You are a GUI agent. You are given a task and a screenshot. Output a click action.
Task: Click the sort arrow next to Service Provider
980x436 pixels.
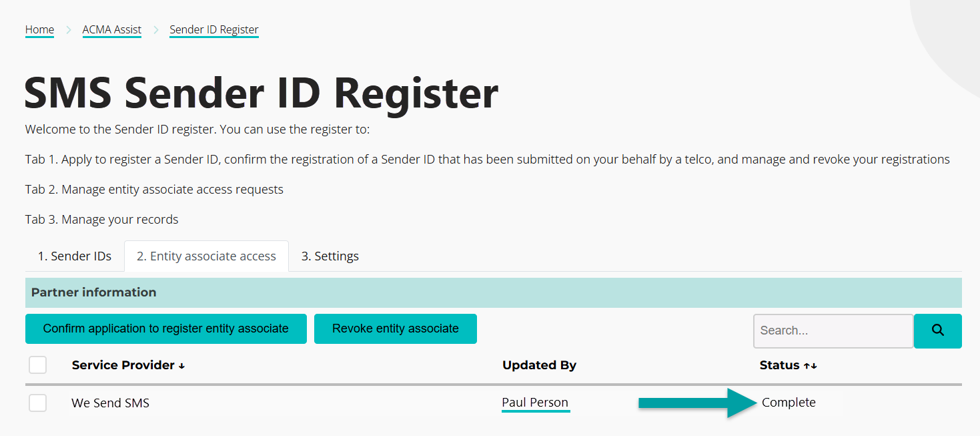click(x=181, y=365)
